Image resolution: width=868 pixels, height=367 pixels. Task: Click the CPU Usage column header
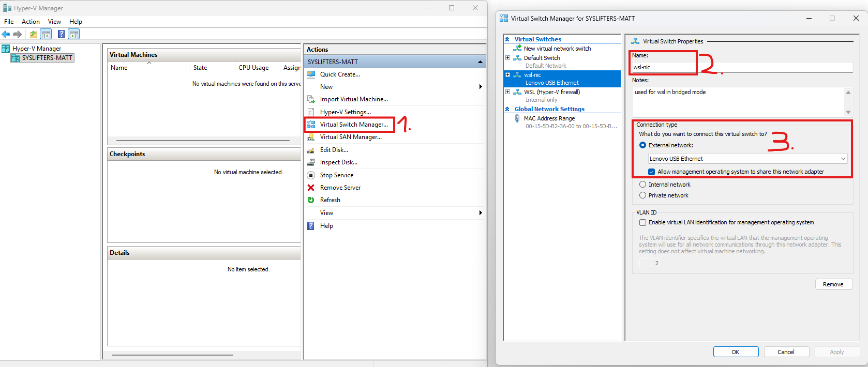(258, 68)
